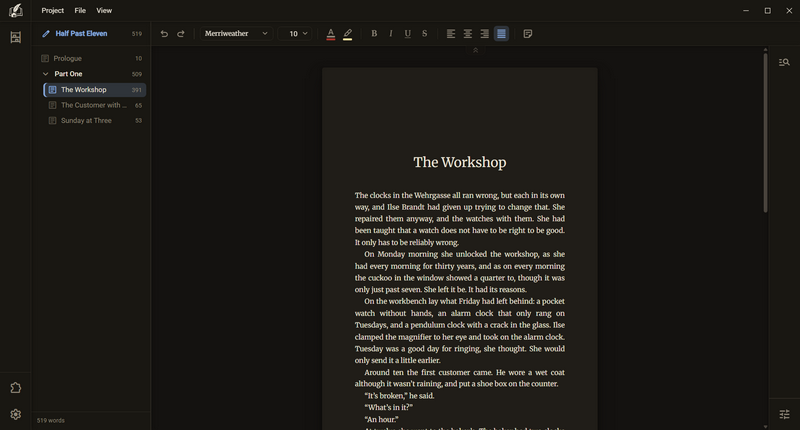Open Merriweather font dropdown
Screen dimensions: 800x430
point(236,34)
